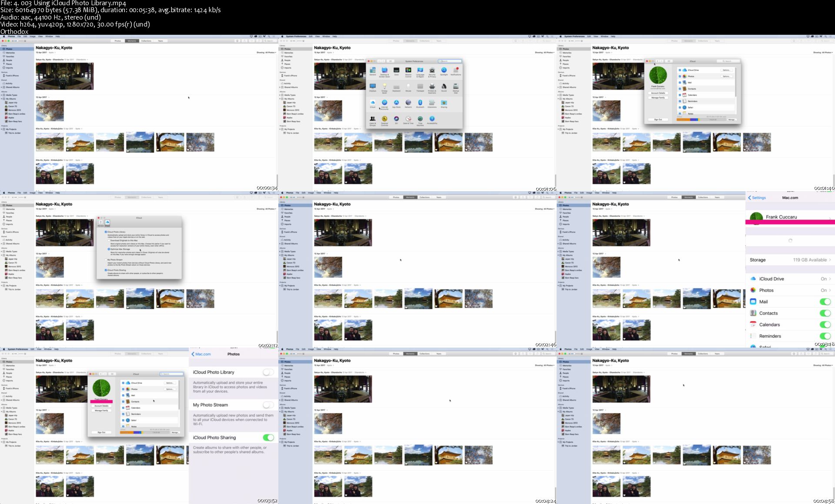Click the iCloud storage usage bar in 00:01:40 frame
Viewport: 835px width, 504px height.
point(701,119)
